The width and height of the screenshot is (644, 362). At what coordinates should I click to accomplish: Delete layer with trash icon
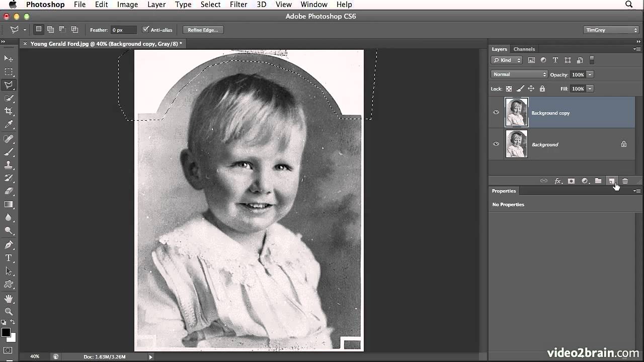click(625, 181)
